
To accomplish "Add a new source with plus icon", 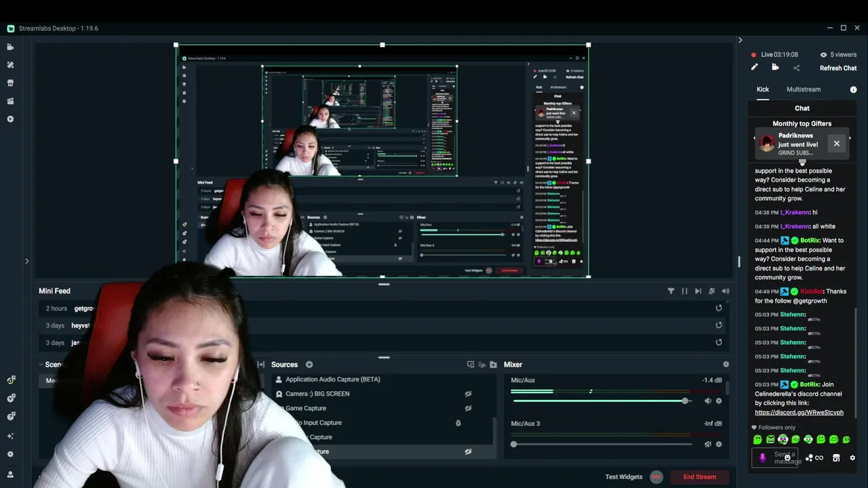I will click(309, 365).
